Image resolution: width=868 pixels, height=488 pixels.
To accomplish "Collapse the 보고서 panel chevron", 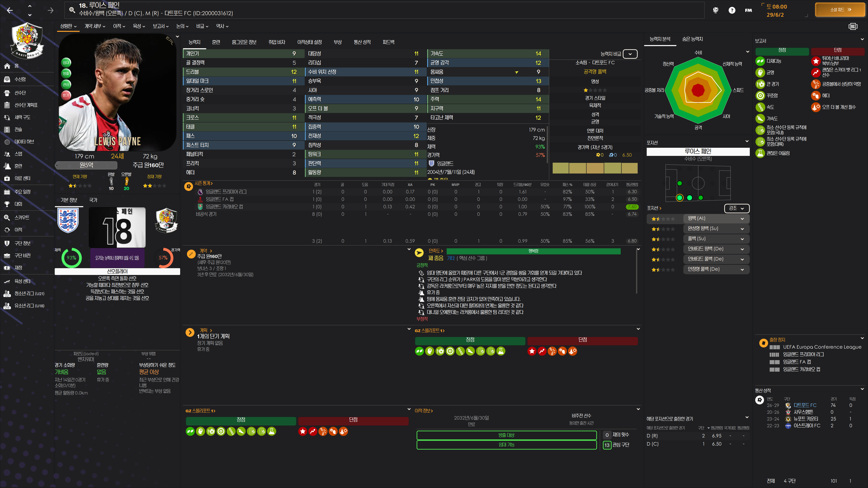I will coord(862,39).
